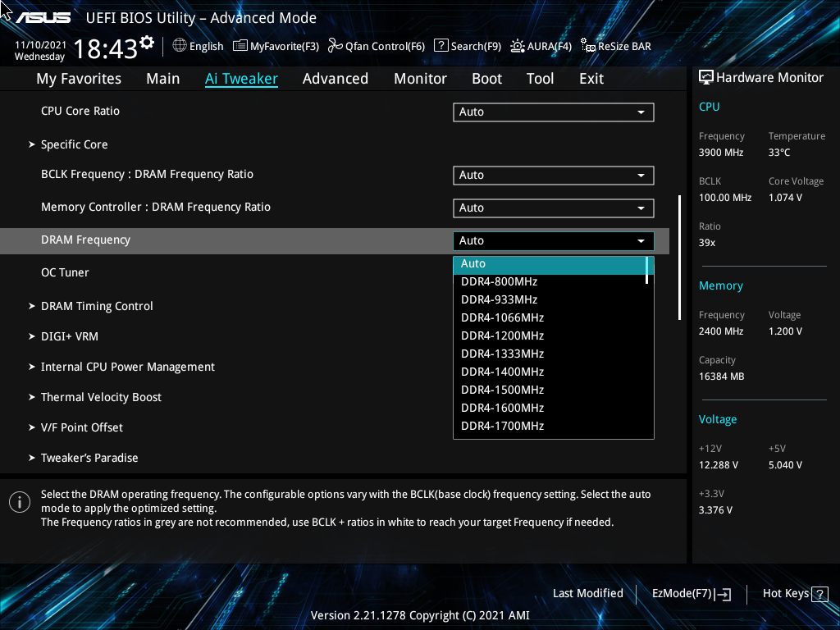The image size is (840, 630).
Task: Click the DRAM frequency list scrollbar
Action: coord(648,271)
